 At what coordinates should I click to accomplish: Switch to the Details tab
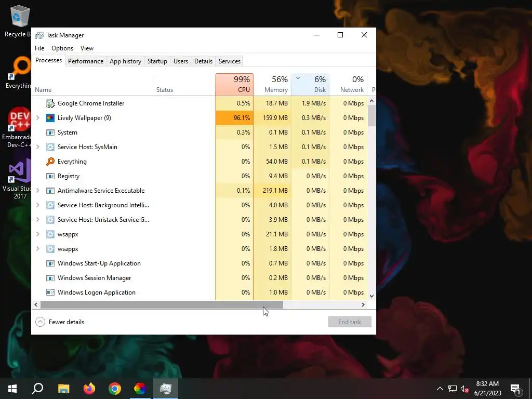(203, 61)
